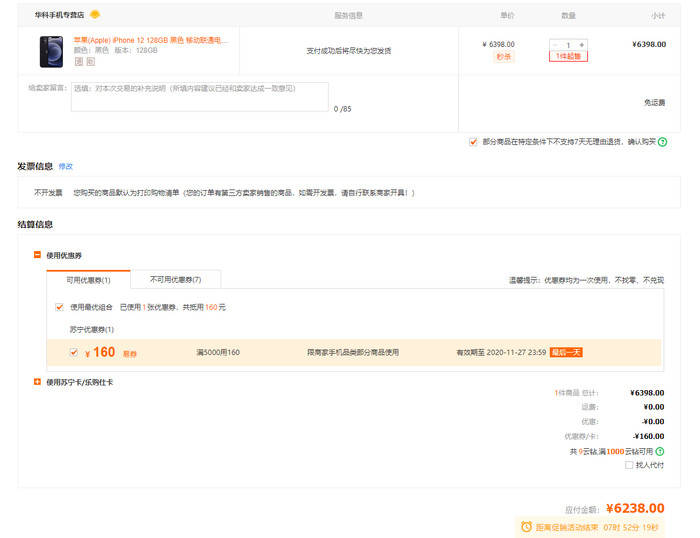Expand the 使用苏宁卡/乐购仕卡 section

click(38, 382)
